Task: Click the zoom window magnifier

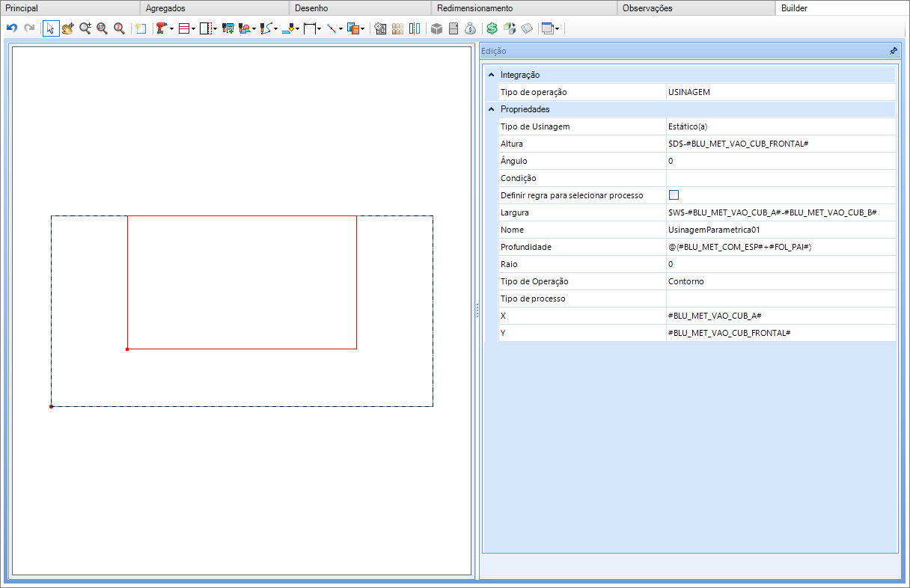Action: click(102, 28)
